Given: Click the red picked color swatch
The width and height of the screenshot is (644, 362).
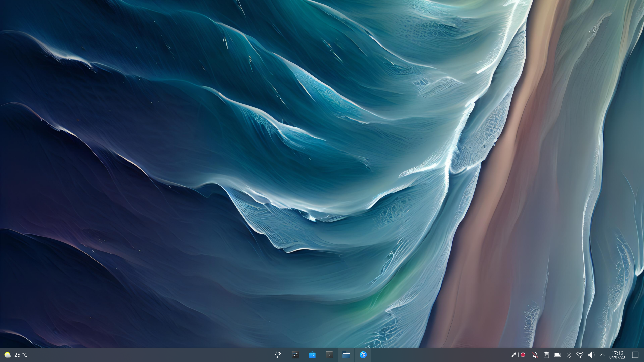Looking at the screenshot, I should (x=523, y=355).
